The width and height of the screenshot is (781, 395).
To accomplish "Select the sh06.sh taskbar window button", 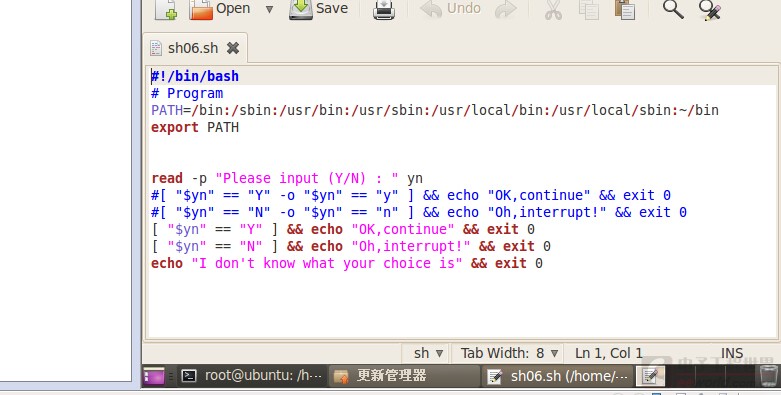I will tap(557, 376).
